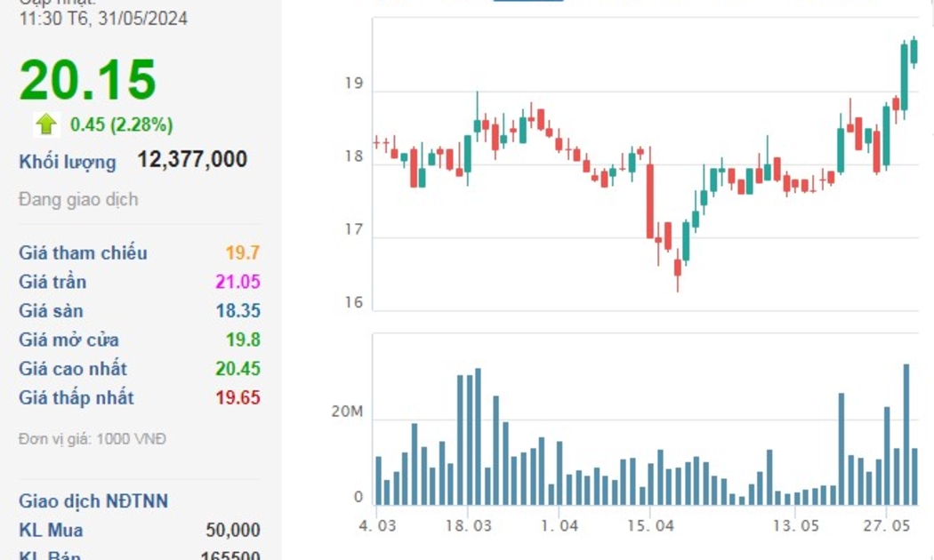Click the last green candlestick on chart
The width and height of the screenshot is (934, 560).
914,52
